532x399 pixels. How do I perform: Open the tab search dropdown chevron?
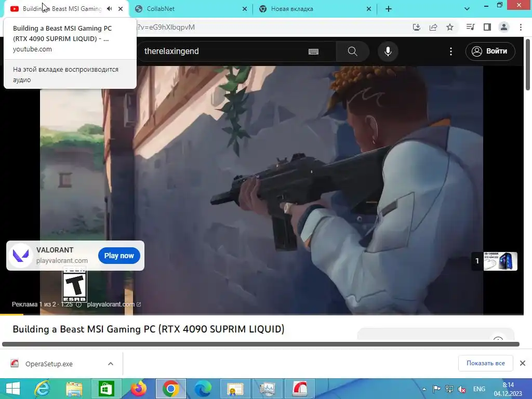coord(467,9)
